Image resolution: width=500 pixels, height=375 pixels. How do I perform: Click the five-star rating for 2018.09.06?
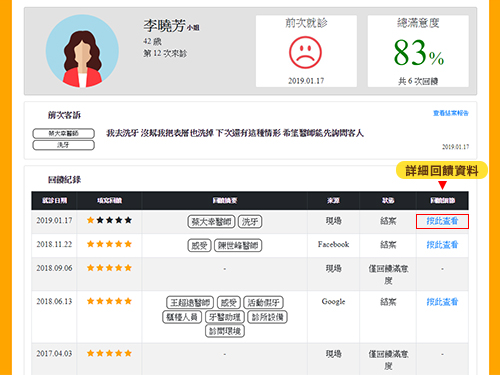[109, 268]
